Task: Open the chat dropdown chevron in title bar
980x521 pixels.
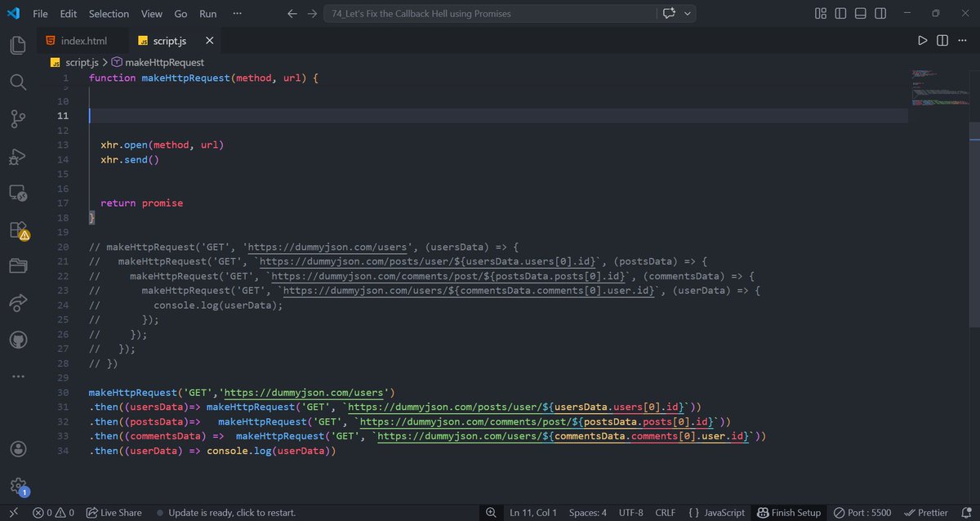Action: tap(688, 14)
